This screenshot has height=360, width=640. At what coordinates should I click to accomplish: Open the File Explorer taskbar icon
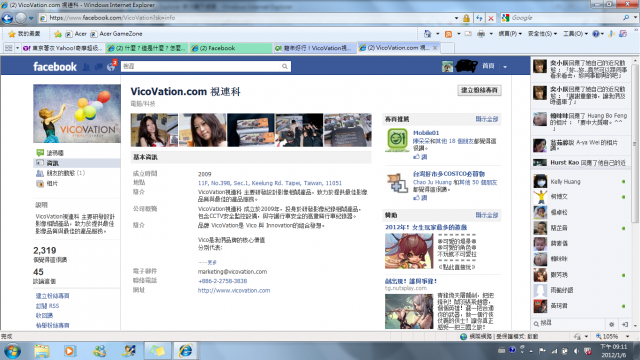tap(41, 351)
